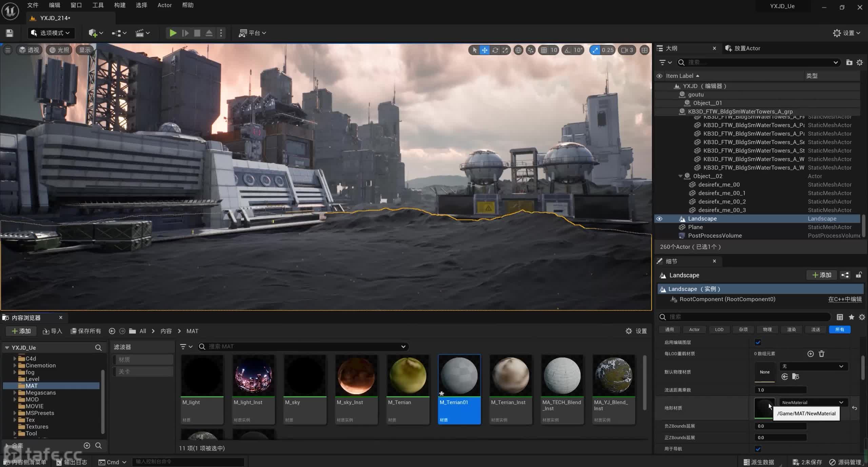The height and width of the screenshot is (467, 868).
Task: Open 在C++中编辑 link
Action: [x=845, y=299]
